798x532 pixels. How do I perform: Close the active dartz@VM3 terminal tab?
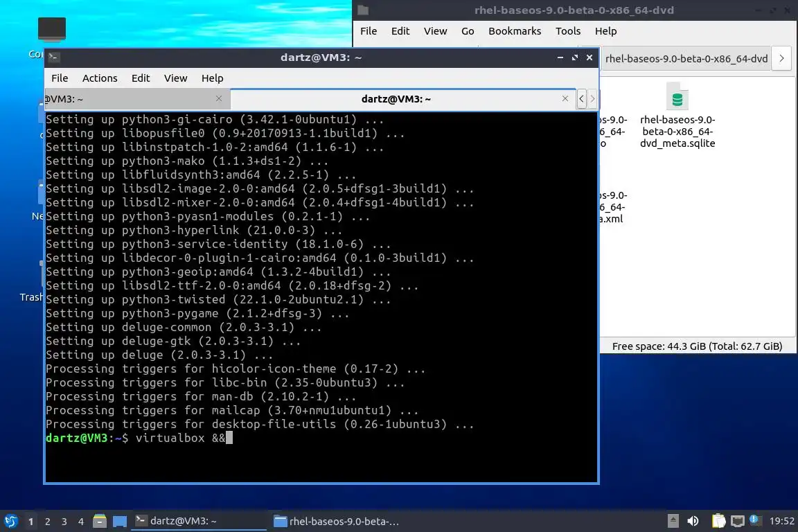pyautogui.click(x=565, y=98)
